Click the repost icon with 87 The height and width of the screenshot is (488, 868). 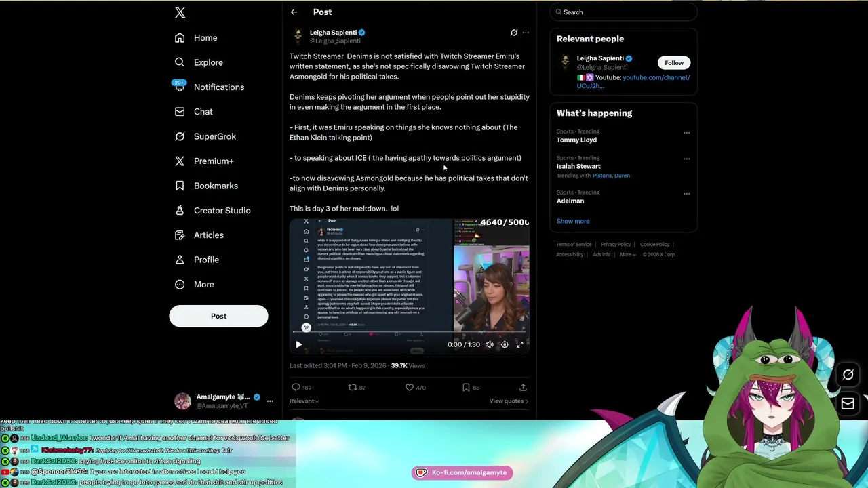coord(352,388)
